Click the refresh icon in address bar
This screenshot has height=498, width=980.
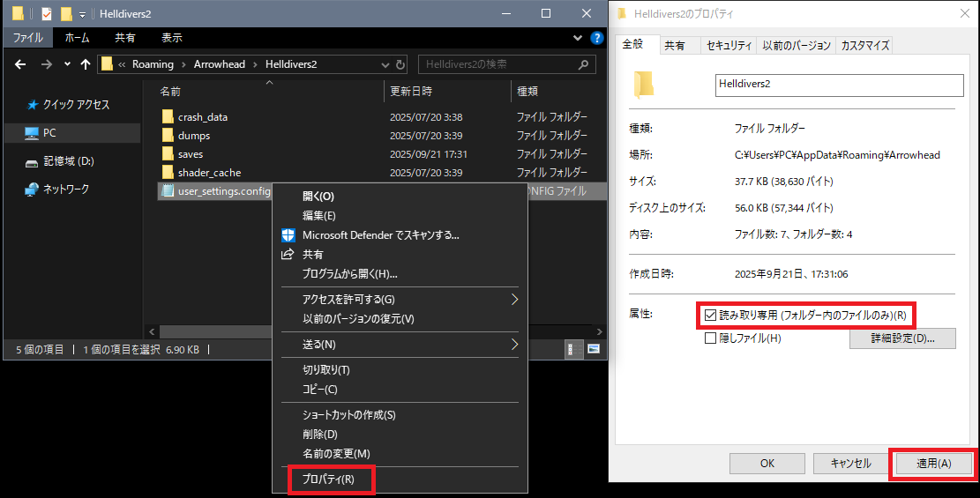pos(400,64)
